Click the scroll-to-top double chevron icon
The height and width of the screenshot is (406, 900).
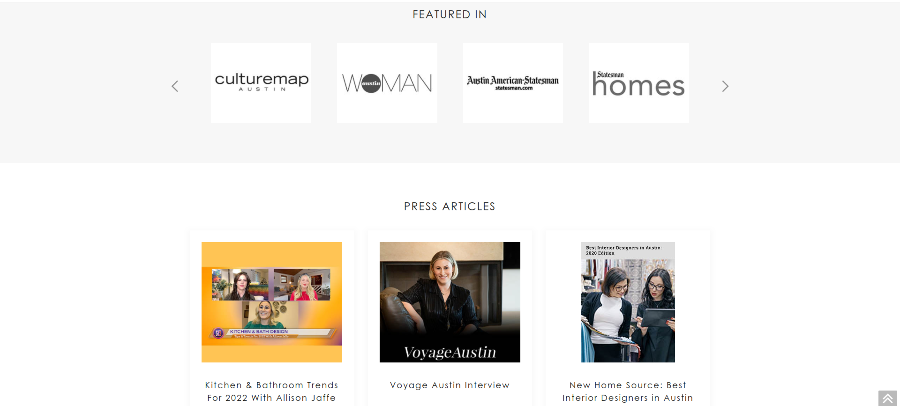[x=887, y=398]
